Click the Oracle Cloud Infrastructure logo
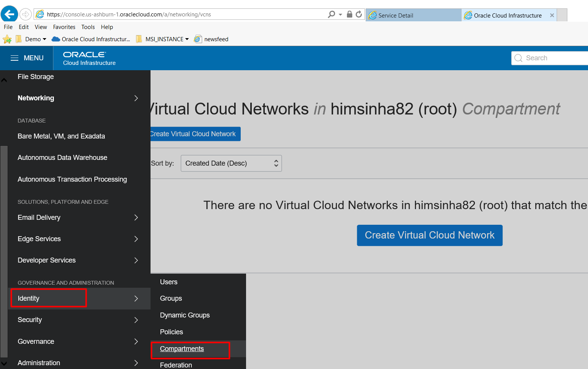588x369 pixels. tap(89, 58)
